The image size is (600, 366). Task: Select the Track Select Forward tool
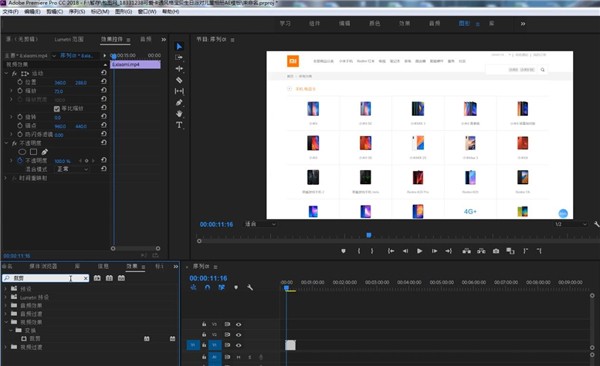pos(179,57)
